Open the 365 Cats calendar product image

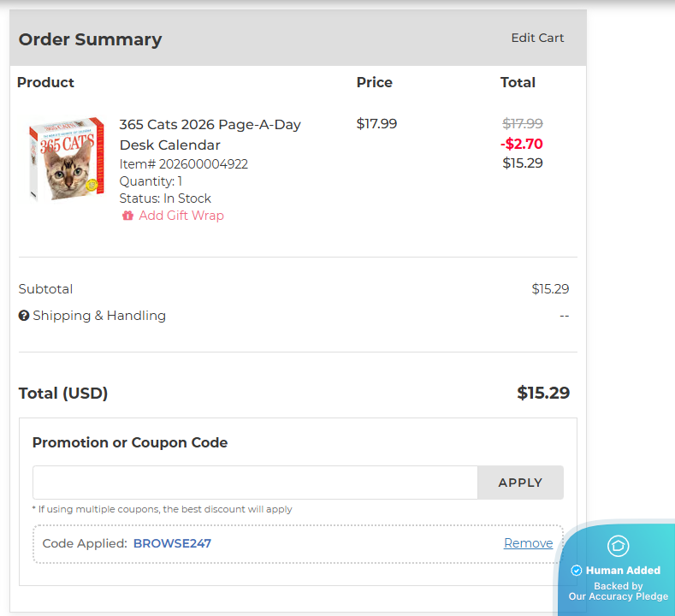tap(67, 160)
